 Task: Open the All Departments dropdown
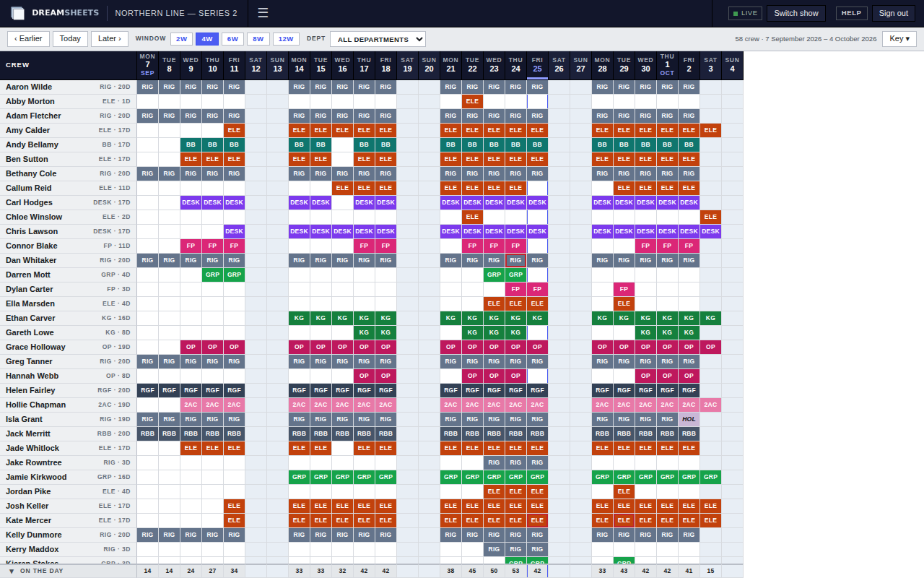(378, 39)
